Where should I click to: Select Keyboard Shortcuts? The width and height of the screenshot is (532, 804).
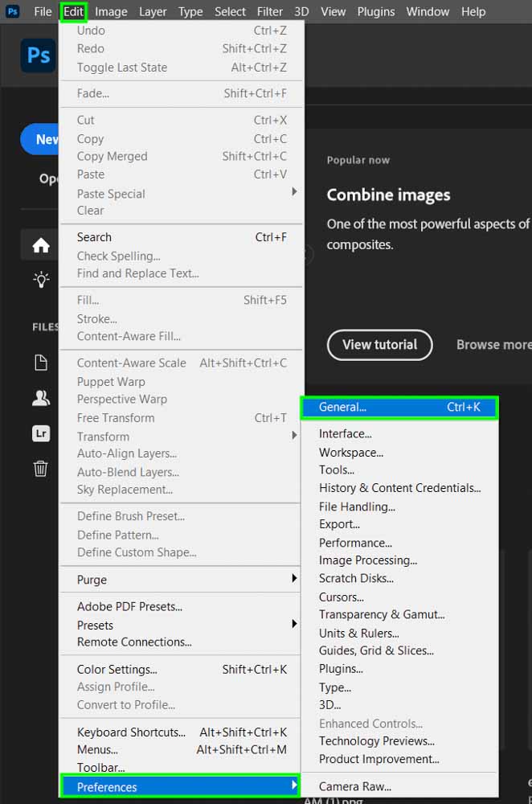point(181,732)
